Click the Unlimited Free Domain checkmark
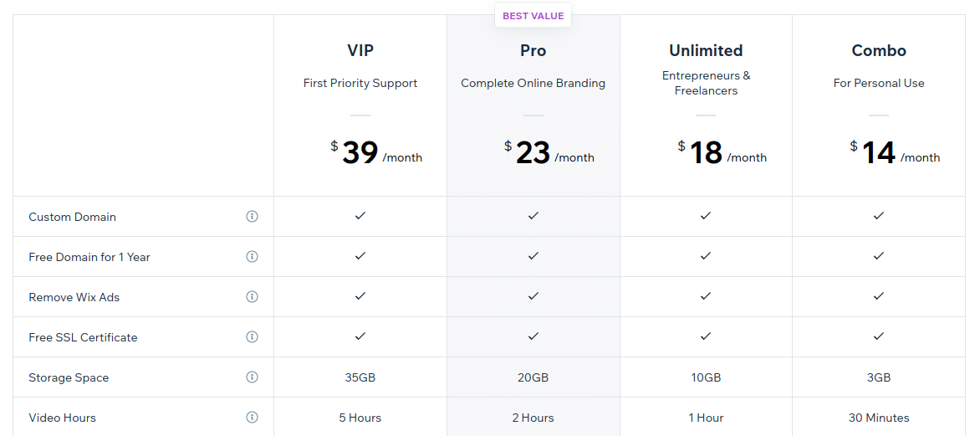The height and width of the screenshot is (436, 980). pyautogui.click(x=706, y=256)
